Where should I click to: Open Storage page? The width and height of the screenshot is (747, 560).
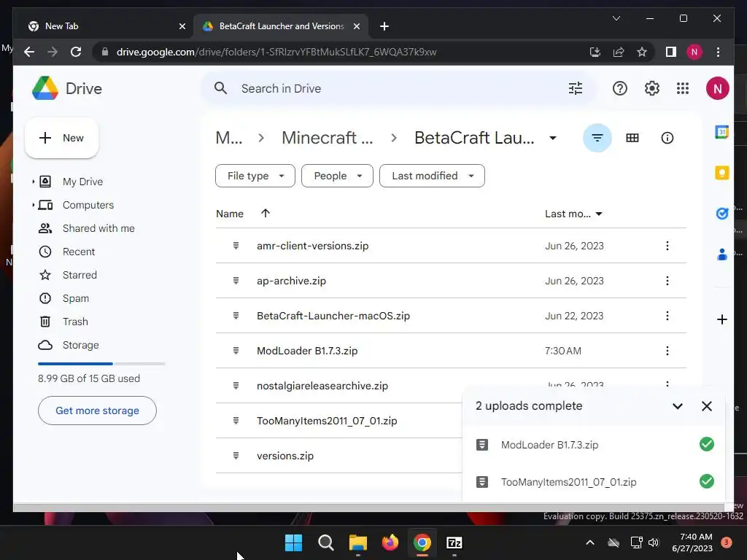80,345
